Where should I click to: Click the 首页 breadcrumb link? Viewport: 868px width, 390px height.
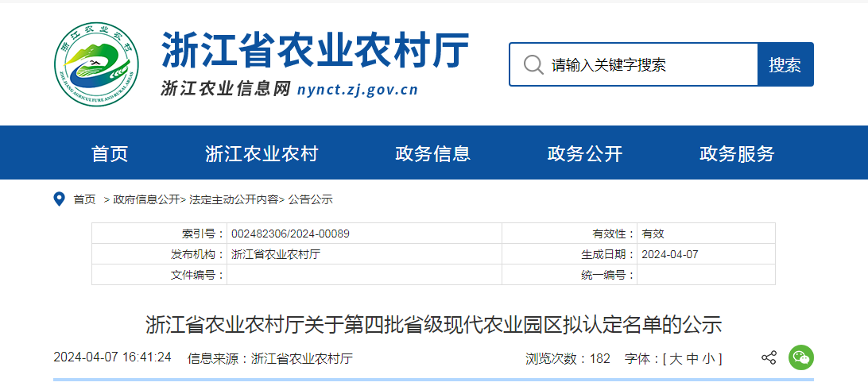click(x=84, y=199)
